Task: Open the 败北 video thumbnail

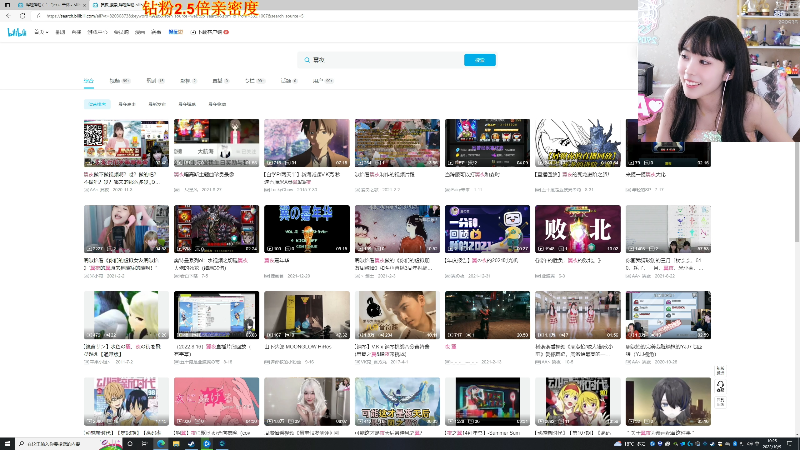Action: (578, 229)
